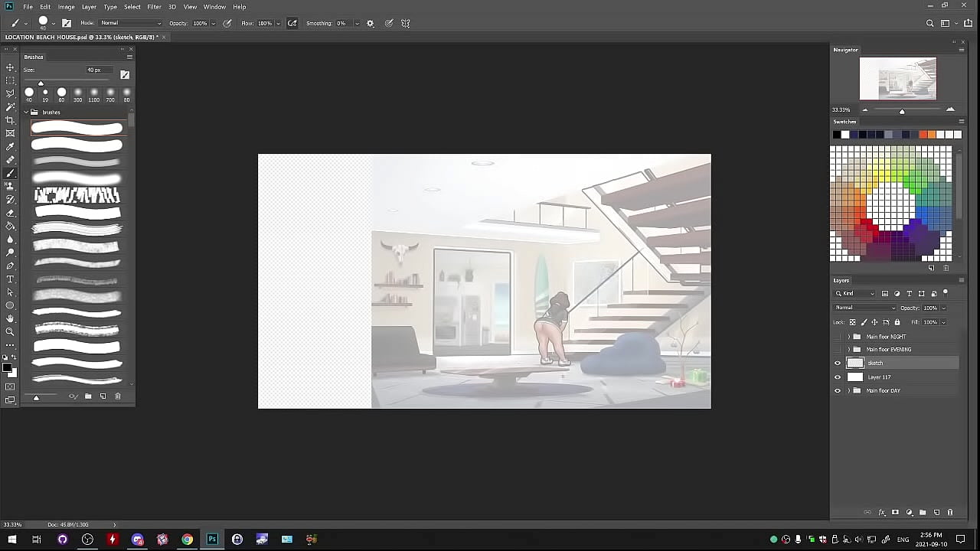
Task: Open the brush Mode dropdown
Action: pyautogui.click(x=130, y=23)
